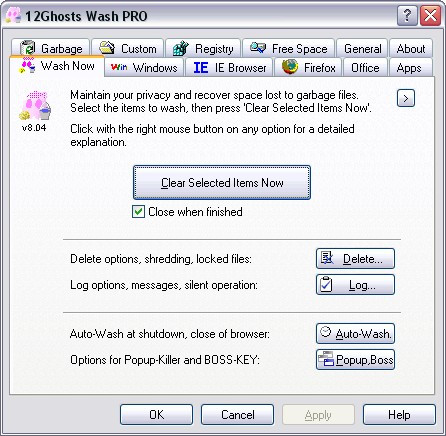446x436 pixels.
Task: Click the title bar question mark help button
Action: (407, 15)
